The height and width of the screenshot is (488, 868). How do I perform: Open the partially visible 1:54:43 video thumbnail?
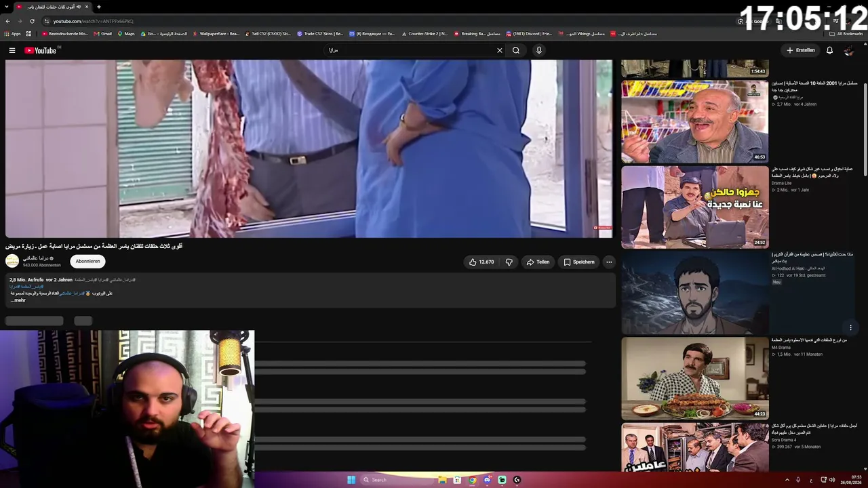[694, 68]
